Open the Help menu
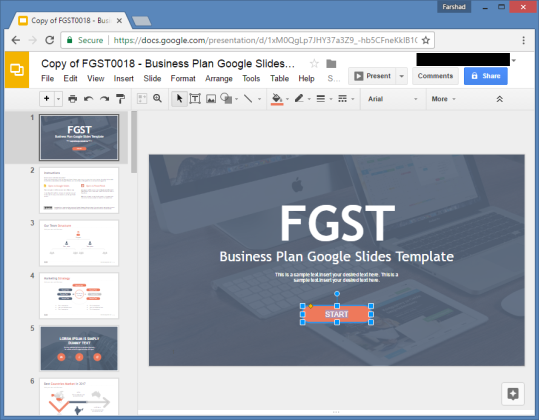Viewport: 539px width, 420px height. (x=306, y=79)
